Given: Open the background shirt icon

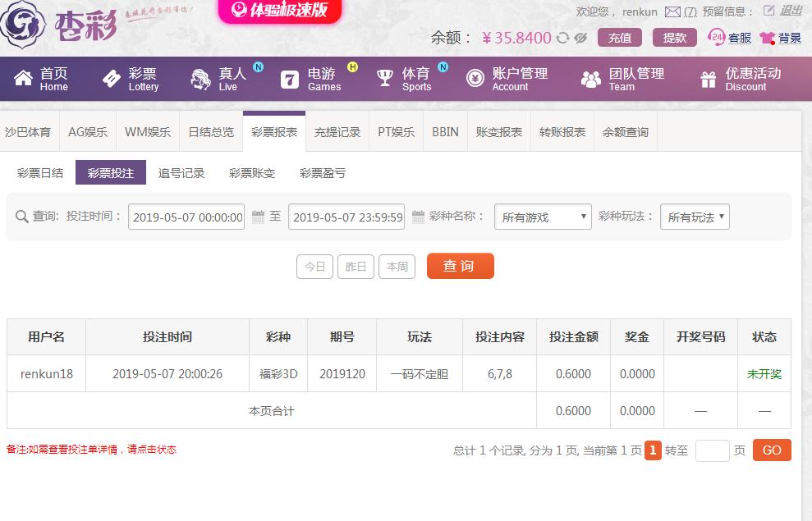Looking at the screenshot, I should (768, 38).
